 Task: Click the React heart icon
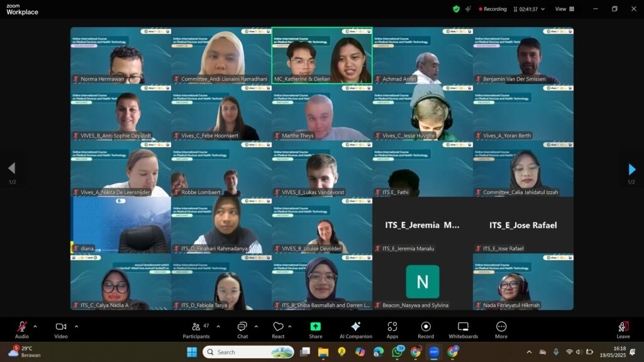pos(278,329)
